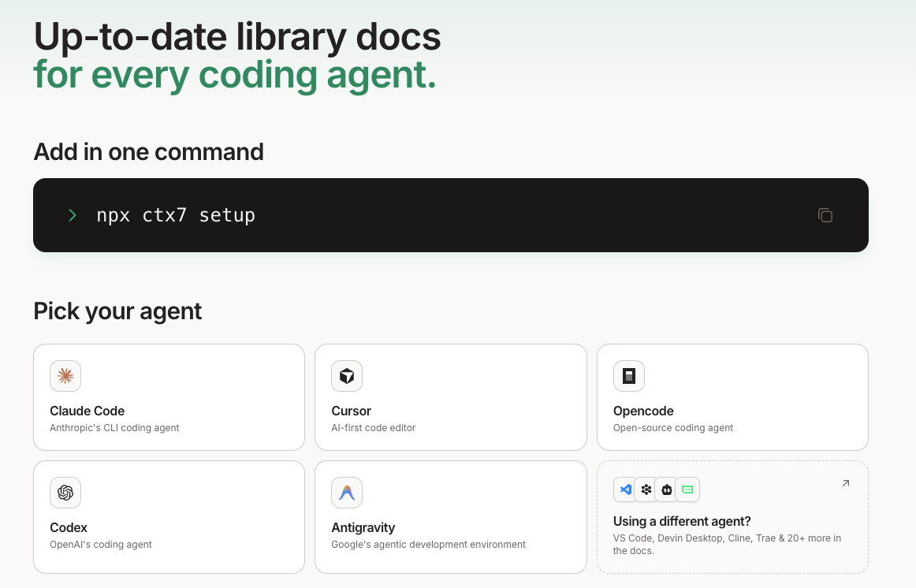The image size is (916, 588).
Task: Click the green chat-bubble agent icon
Action: [x=687, y=489]
